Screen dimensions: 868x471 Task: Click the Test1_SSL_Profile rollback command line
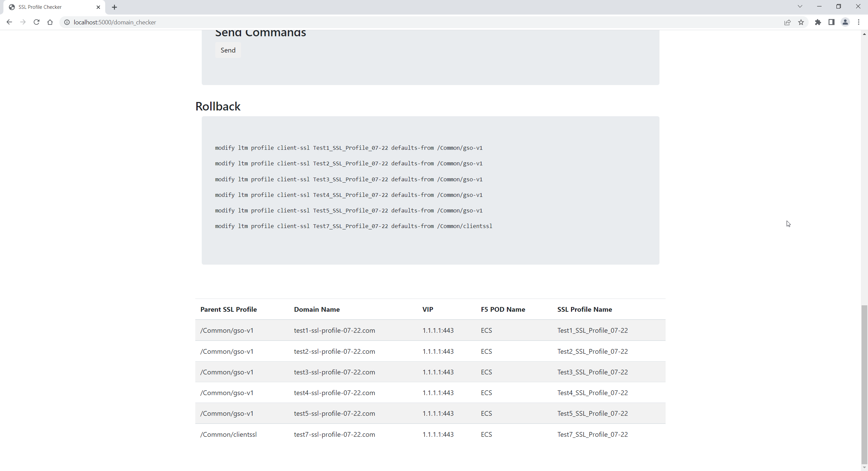point(349,148)
